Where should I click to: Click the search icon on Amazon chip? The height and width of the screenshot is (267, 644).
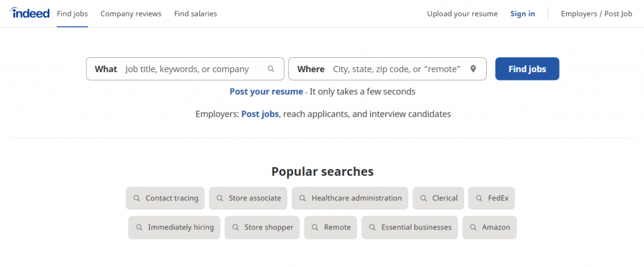pyautogui.click(x=473, y=227)
